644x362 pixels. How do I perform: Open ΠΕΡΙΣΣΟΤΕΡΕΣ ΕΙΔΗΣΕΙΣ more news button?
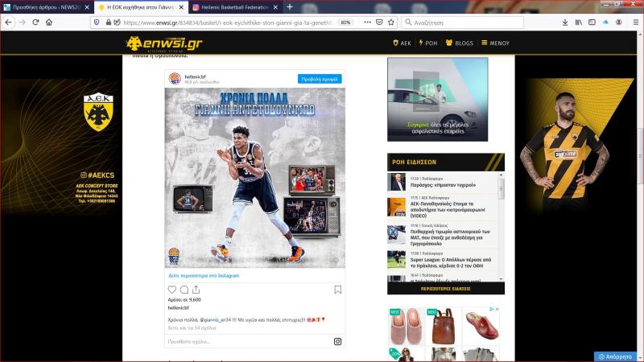point(446,289)
